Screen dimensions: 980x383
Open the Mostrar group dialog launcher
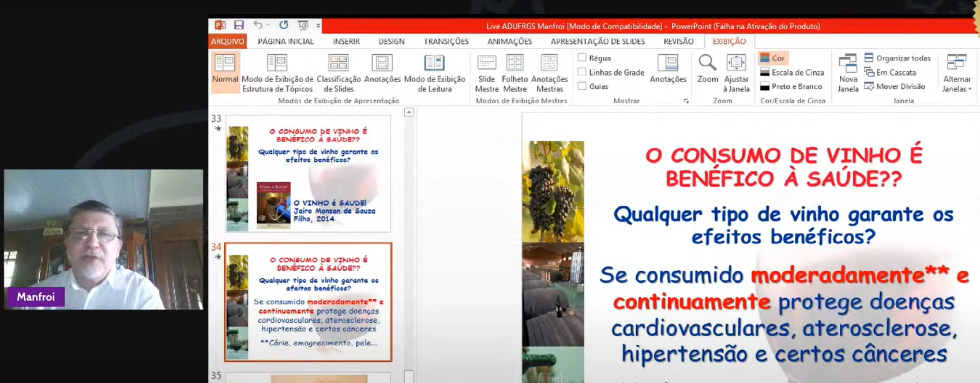(686, 101)
